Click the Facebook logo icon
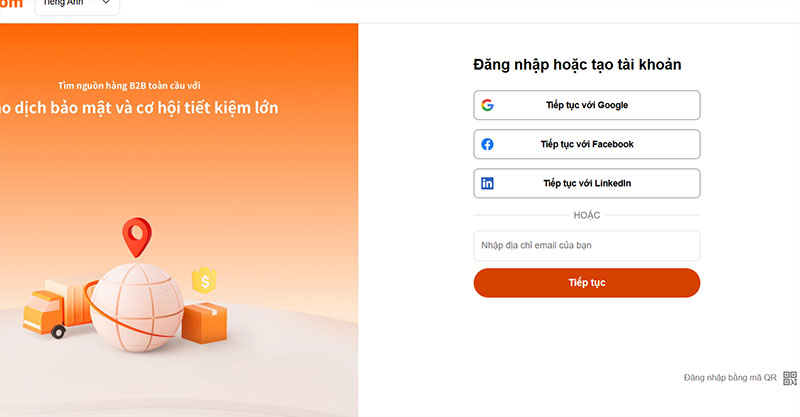Viewport: 800px width, 417px height. tap(487, 144)
